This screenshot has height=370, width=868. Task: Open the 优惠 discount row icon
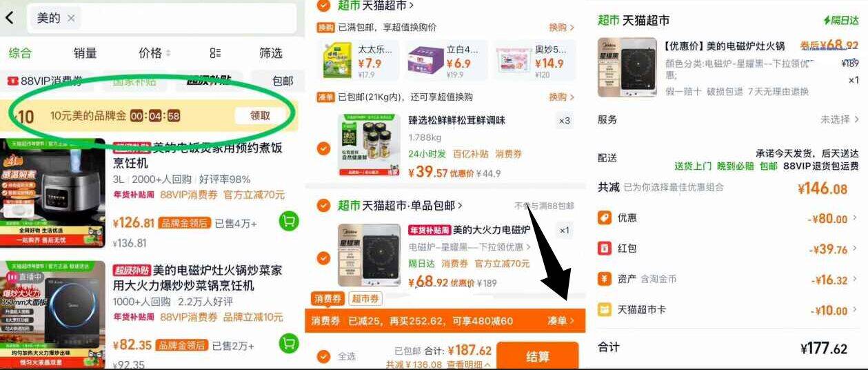(x=604, y=218)
